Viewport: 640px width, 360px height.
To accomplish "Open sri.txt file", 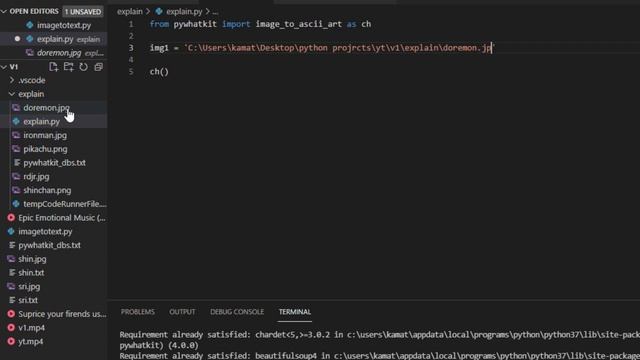I will (28, 300).
